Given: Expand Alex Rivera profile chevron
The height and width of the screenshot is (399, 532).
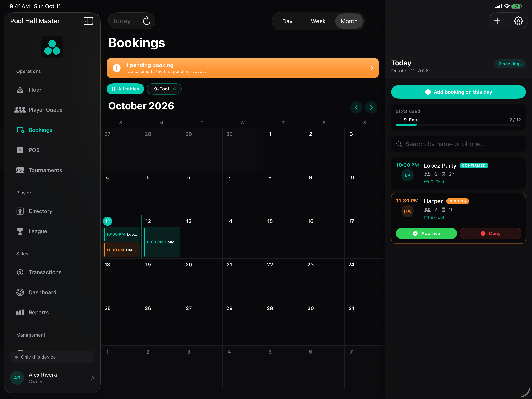Looking at the screenshot, I should (93, 378).
